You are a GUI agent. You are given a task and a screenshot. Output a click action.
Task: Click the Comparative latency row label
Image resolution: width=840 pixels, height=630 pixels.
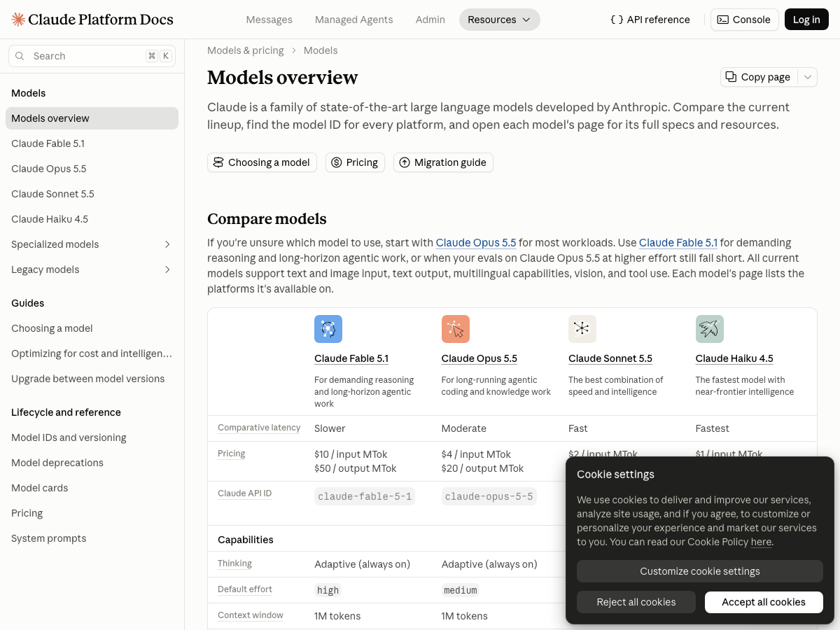coord(259,428)
